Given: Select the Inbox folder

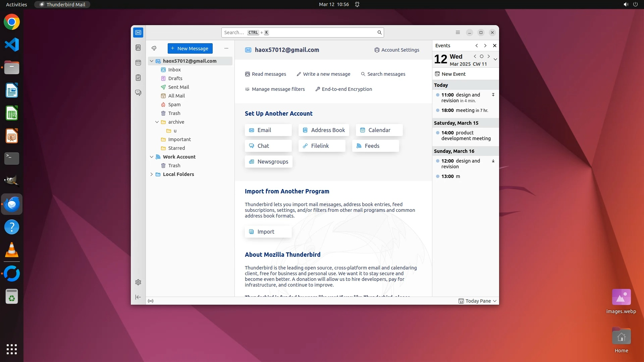Looking at the screenshot, I should point(174,70).
